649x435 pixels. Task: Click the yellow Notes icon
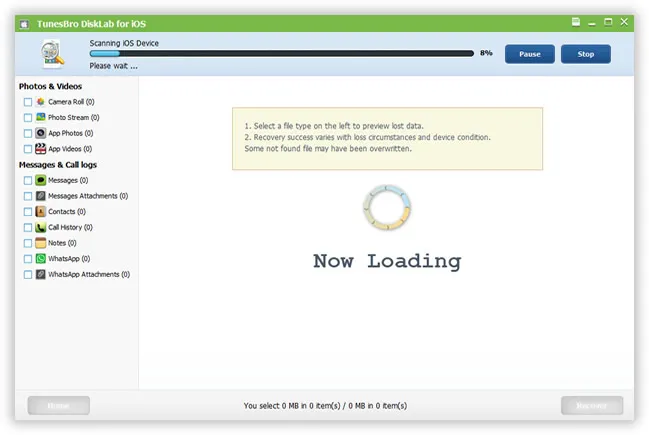tap(41, 243)
